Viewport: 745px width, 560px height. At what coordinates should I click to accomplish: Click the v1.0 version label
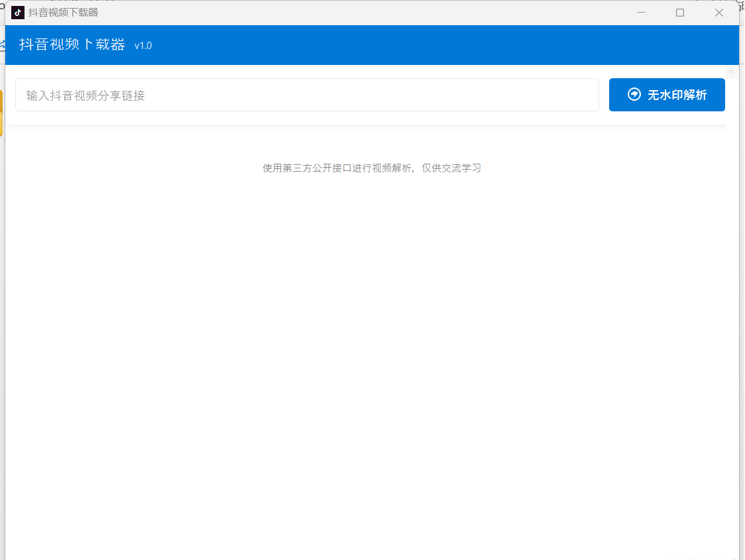pos(143,46)
